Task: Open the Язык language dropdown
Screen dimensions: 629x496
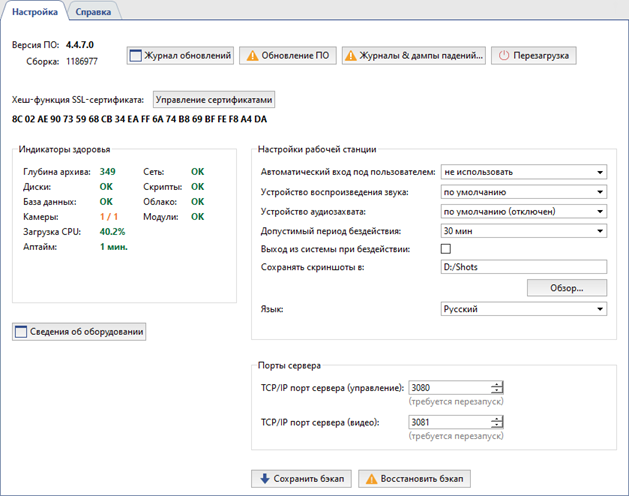Action: [524, 310]
